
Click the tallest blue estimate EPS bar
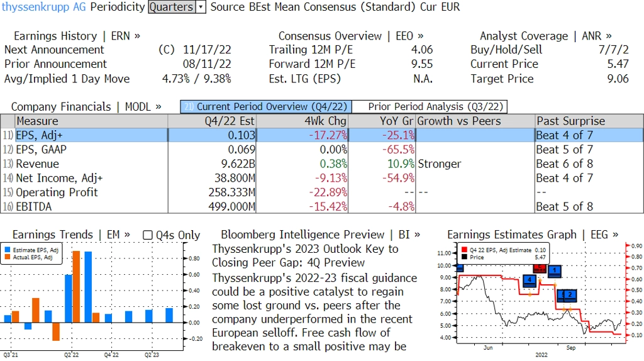[88, 287]
